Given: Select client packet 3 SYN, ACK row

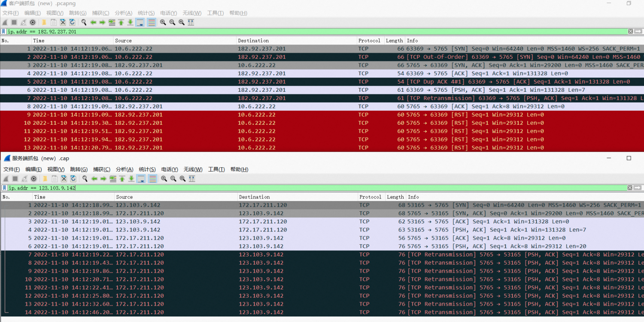Looking at the screenshot, I should coord(322,65).
